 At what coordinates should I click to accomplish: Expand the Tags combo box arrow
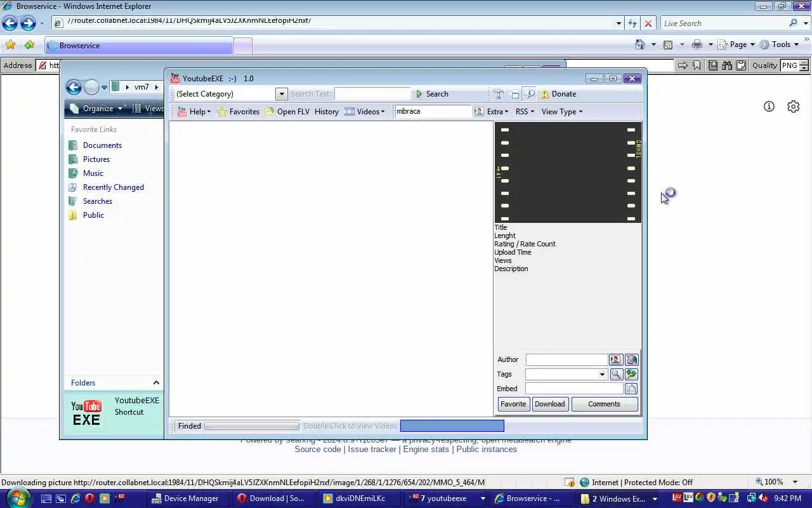click(x=602, y=374)
